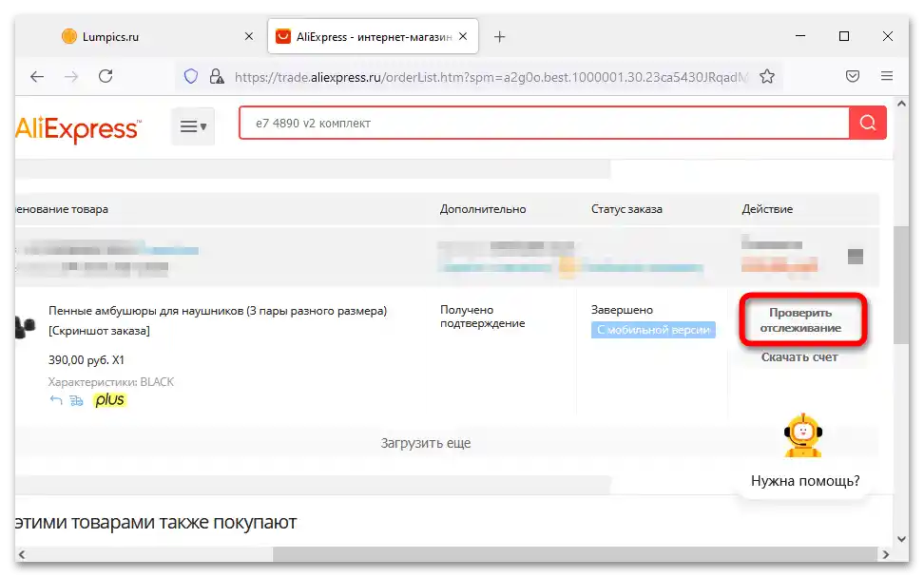Click the 390,00 руб. X1 price
Image resolution: width=924 pixels, height=577 pixels.
coord(87,360)
